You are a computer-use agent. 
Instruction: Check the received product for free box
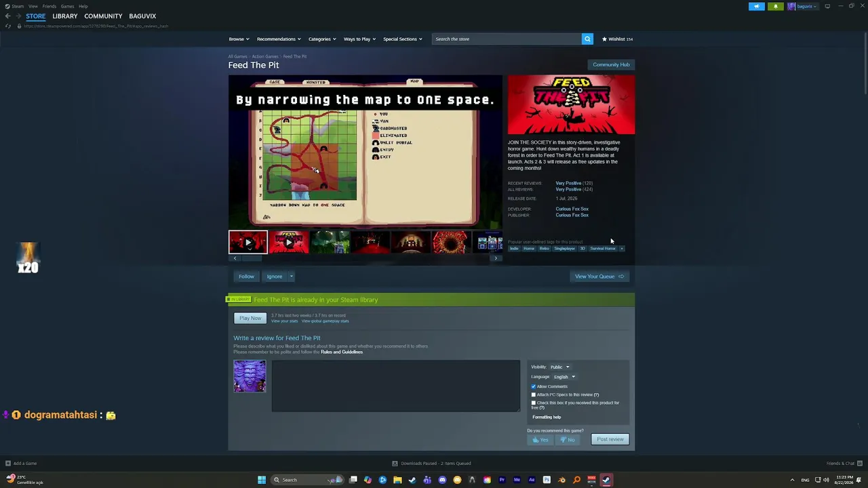[534, 403]
